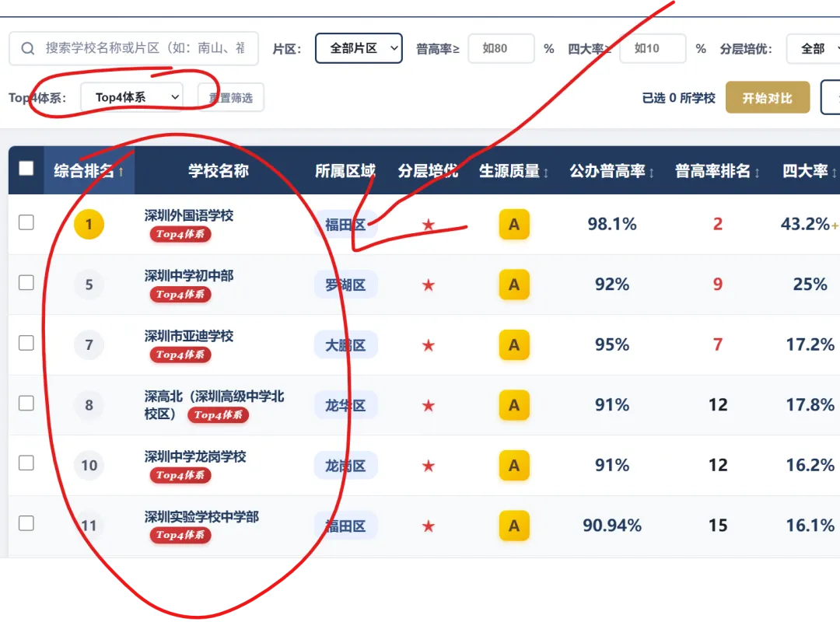Screen dimensions: 840x622
Task: Click the star icon in 深圳中学龙岗学校 row
Action: (428, 466)
